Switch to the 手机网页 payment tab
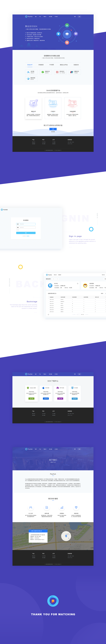Image resolution: width=106 pixels, height=644 pixels. coord(41,65)
